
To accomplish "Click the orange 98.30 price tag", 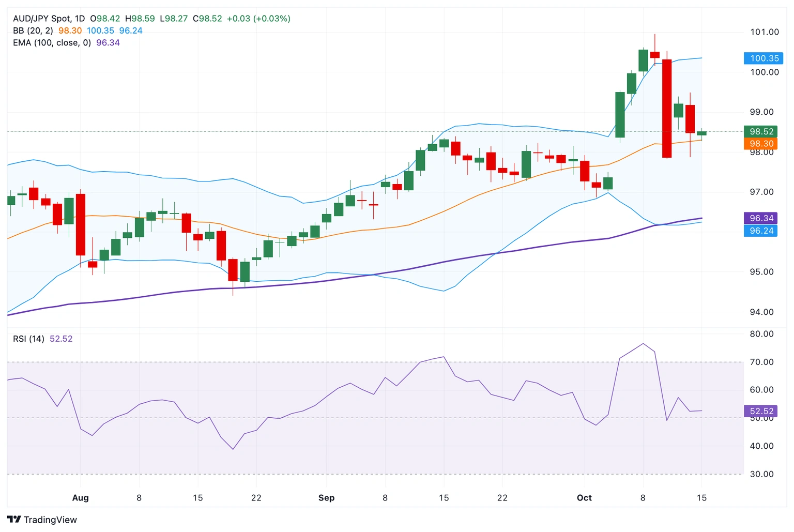I will pyautogui.click(x=761, y=144).
